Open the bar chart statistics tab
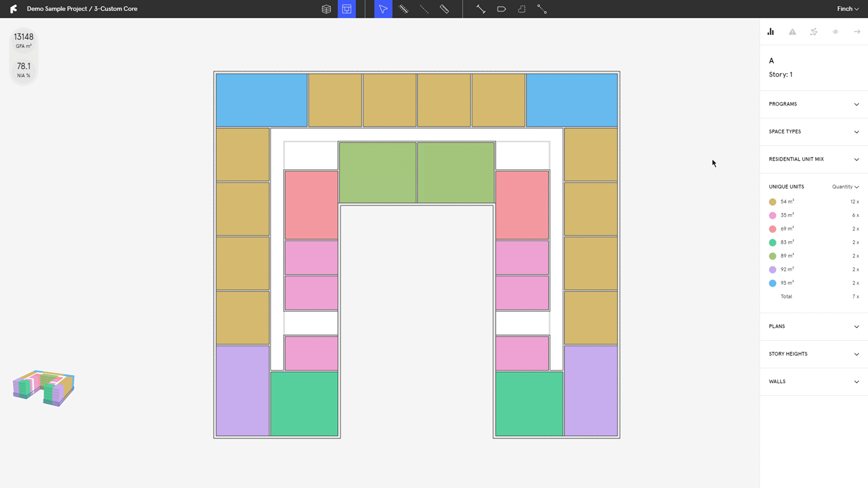868x488 pixels. [x=771, y=32]
